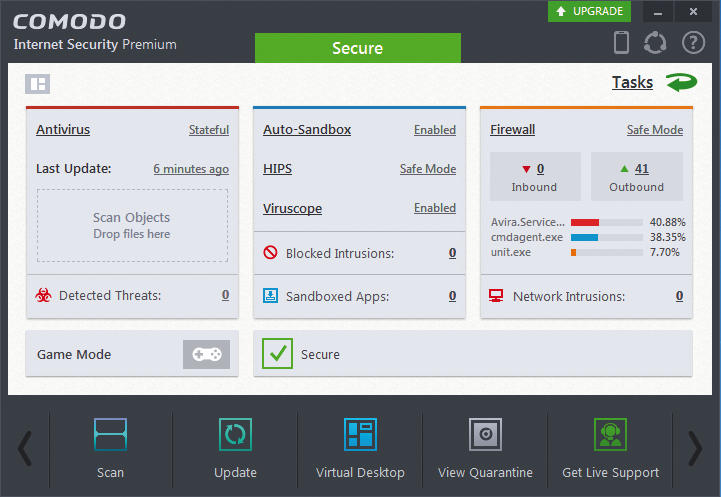This screenshot has height=497, width=721.
Task: Click the Outbound label
Action: [x=636, y=187]
